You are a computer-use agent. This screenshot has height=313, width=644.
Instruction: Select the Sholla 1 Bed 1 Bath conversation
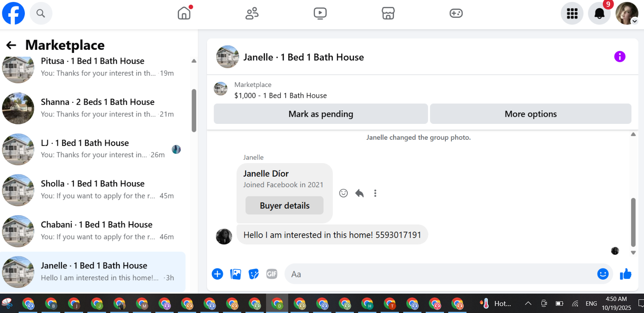[93, 190]
